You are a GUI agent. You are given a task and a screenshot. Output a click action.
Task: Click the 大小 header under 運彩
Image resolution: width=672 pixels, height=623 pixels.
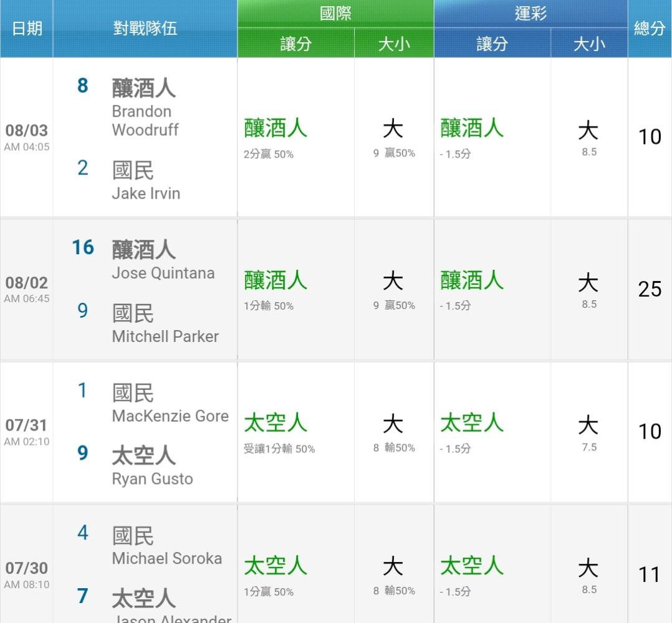click(x=589, y=43)
